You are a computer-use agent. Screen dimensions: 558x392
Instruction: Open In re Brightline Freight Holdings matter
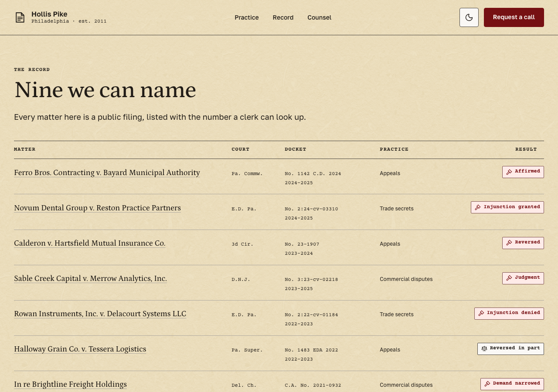coord(70,384)
